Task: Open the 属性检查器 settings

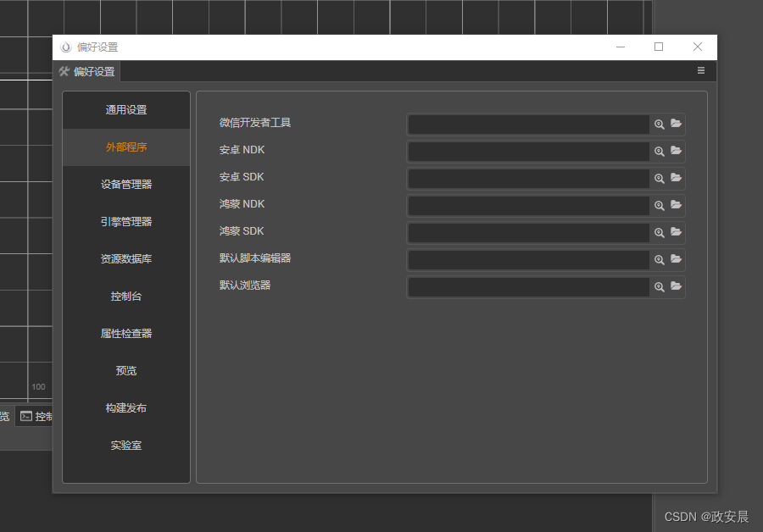Action: 126,334
